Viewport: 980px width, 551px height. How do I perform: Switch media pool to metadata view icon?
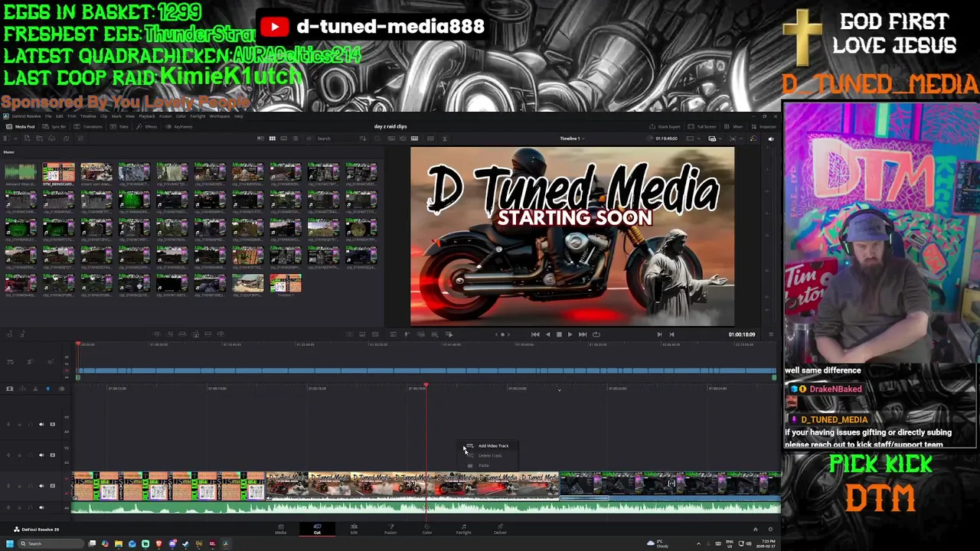pos(260,139)
